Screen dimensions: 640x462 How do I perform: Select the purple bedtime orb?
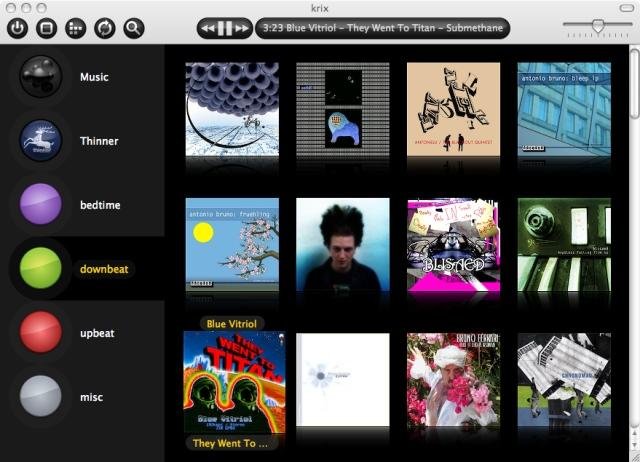[x=41, y=204]
